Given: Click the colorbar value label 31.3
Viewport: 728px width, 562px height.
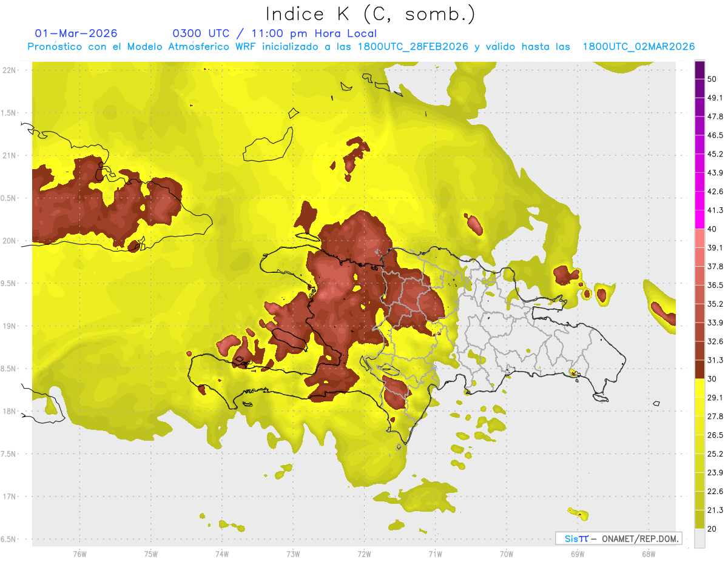Looking at the screenshot, I should [x=715, y=361].
